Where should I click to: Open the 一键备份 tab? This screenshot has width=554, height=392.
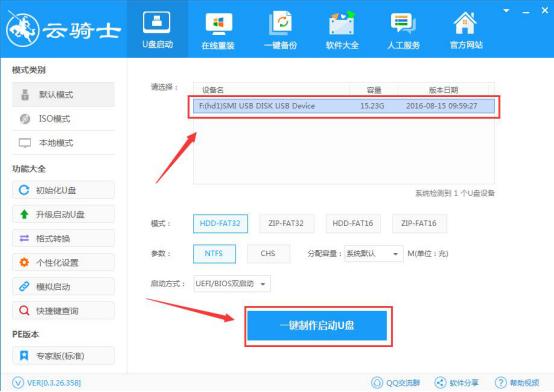click(x=280, y=29)
